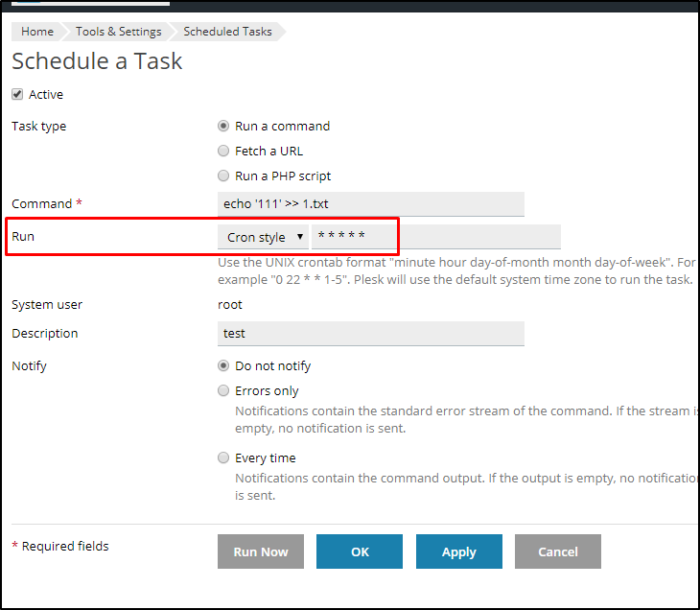Screen dimensions: 700x610
Task: Click the OK button
Action: click(360, 551)
